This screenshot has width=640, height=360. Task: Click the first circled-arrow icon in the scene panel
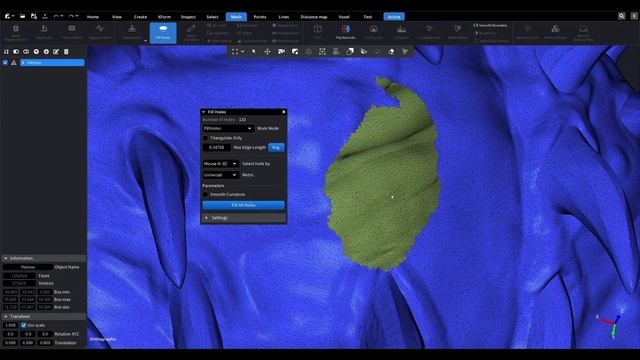coord(36,51)
